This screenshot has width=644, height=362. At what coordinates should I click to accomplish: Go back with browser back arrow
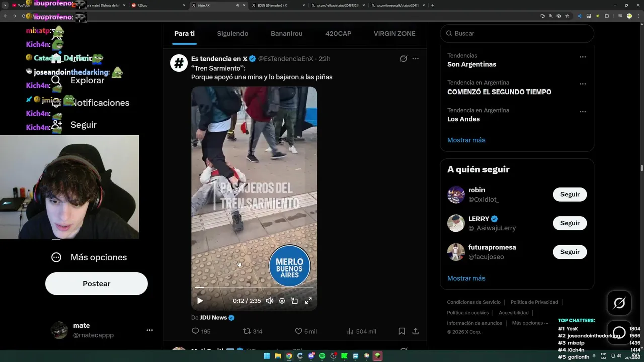(6, 16)
